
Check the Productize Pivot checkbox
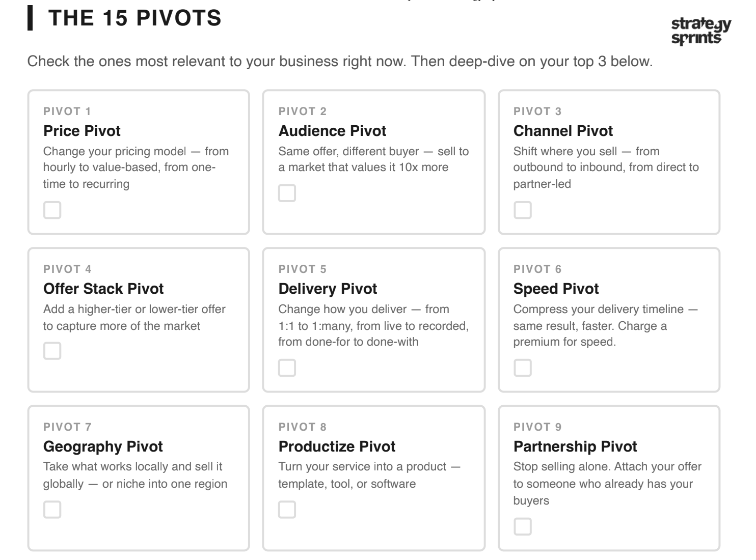[287, 510]
